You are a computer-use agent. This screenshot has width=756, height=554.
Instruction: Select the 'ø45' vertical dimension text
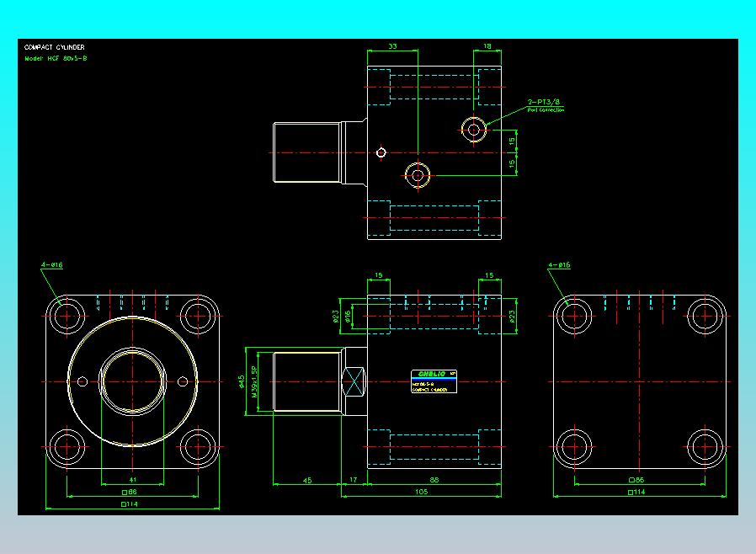[x=242, y=382]
